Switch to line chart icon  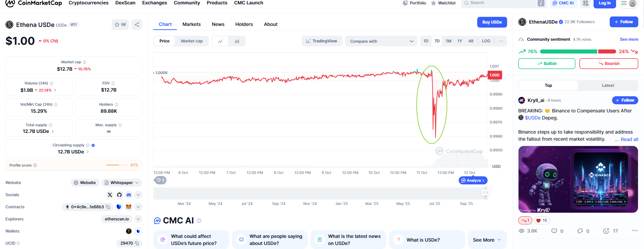pos(220,41)
